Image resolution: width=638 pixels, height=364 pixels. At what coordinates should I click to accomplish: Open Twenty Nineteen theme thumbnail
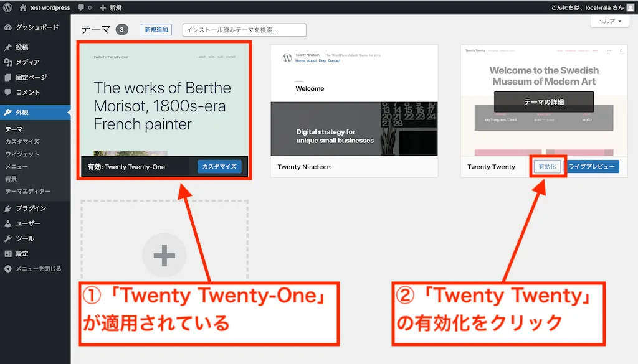point(355,100)
